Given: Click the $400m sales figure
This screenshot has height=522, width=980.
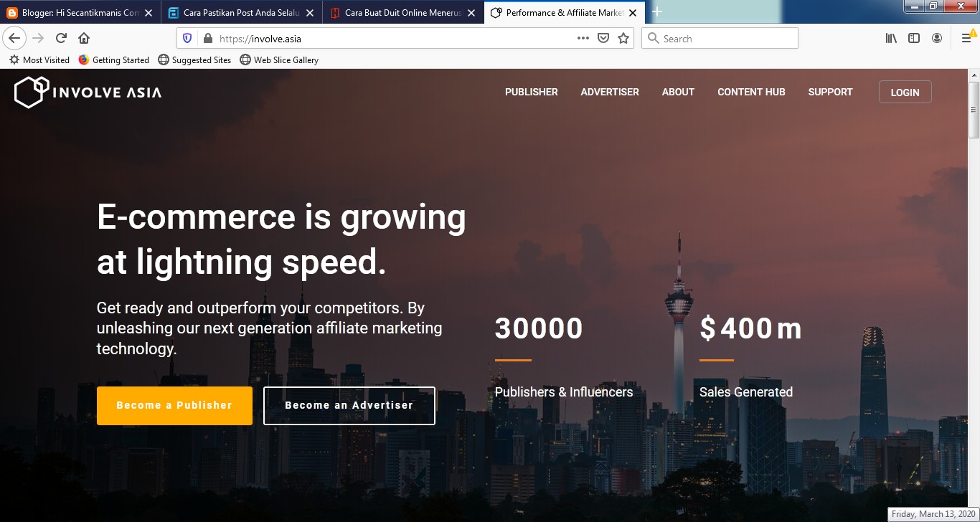Looking at the screenshot, I should click(x=750, y=328).
